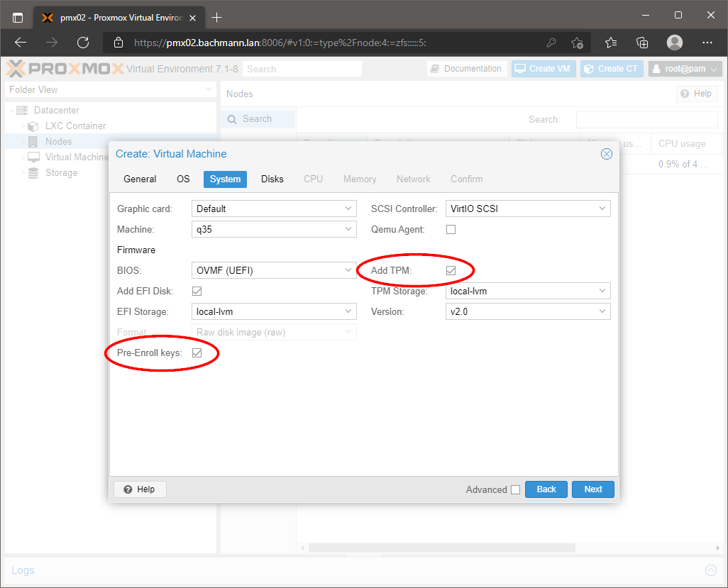Select the System tab
The width and height of the screenshot is (728, 588).
point(225,179)
